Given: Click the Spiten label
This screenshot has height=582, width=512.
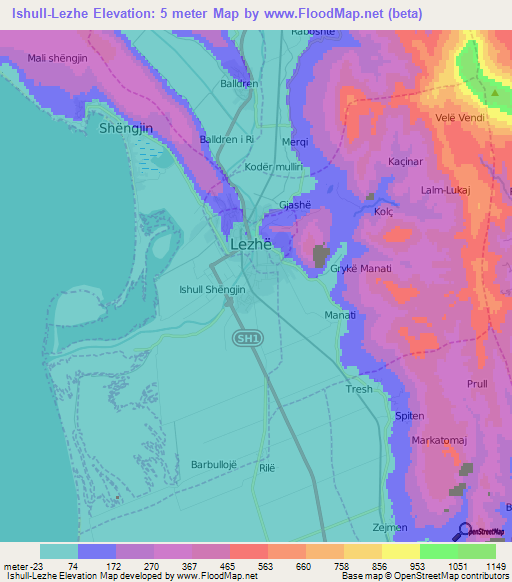Looking at the screenshot, I should (410, 416).
